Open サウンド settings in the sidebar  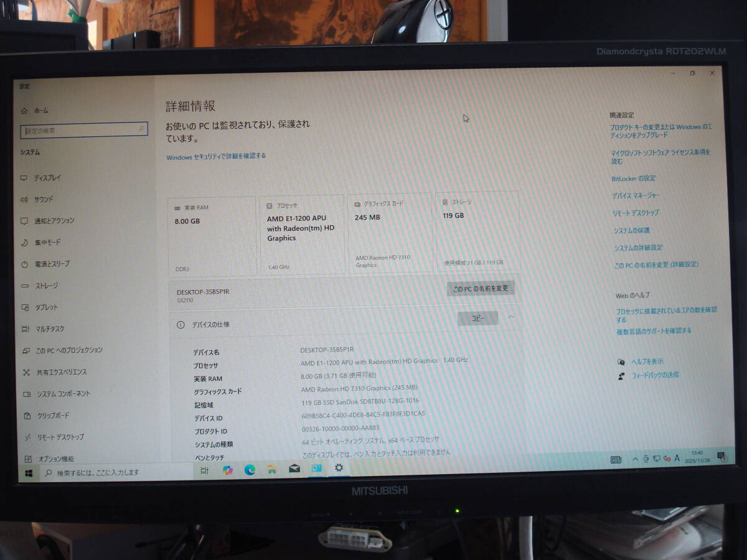click(x=37, y=199)
